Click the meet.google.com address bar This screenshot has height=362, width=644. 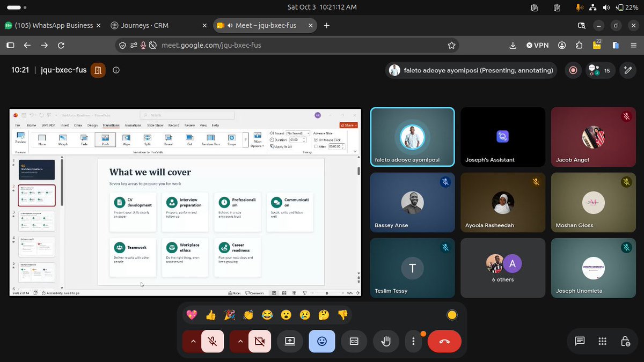tap(288, 45)
